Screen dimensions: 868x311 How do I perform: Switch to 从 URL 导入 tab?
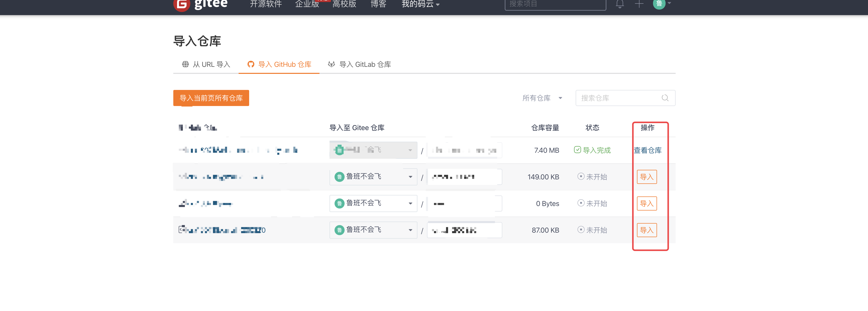tap(211, 64)
